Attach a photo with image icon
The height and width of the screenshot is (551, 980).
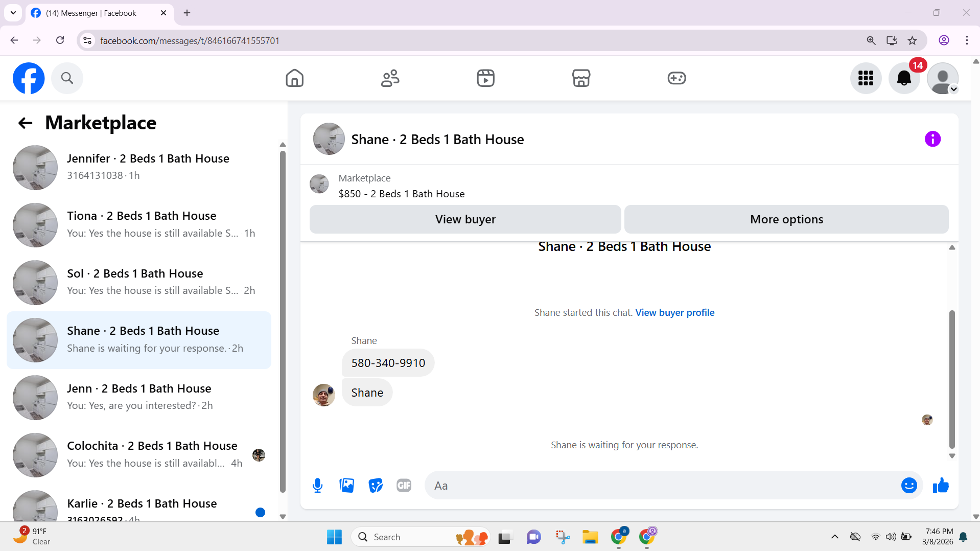coord(346,485)
